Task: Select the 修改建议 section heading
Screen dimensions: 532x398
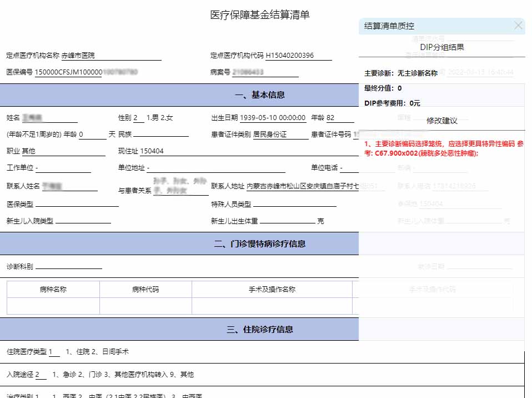Action: [x=441, y=121]
